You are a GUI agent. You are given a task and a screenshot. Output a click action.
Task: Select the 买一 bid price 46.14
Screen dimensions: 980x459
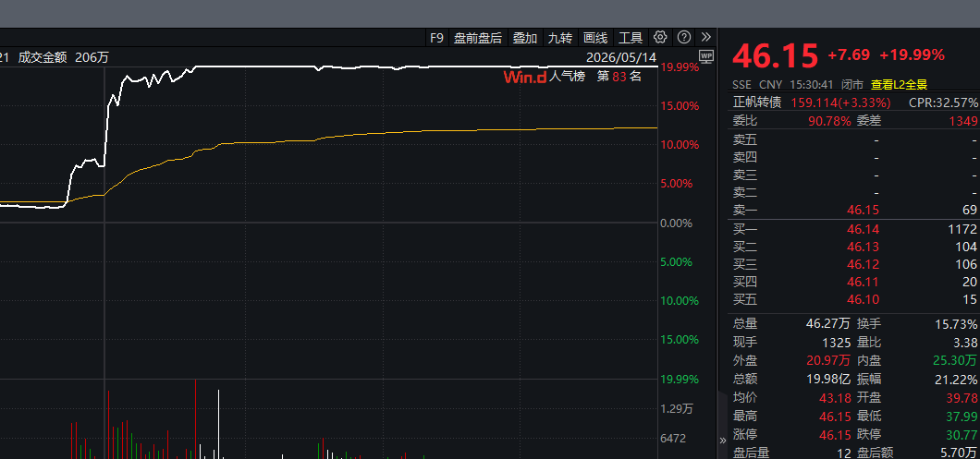863,229
